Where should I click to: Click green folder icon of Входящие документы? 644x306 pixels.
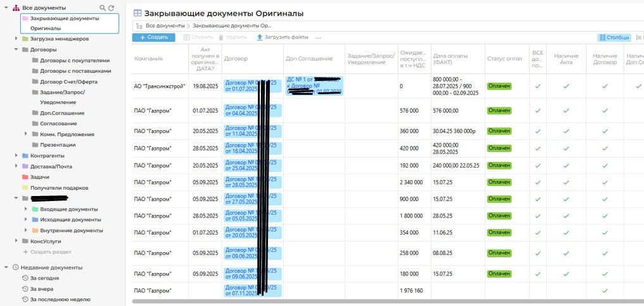point(35,209)
